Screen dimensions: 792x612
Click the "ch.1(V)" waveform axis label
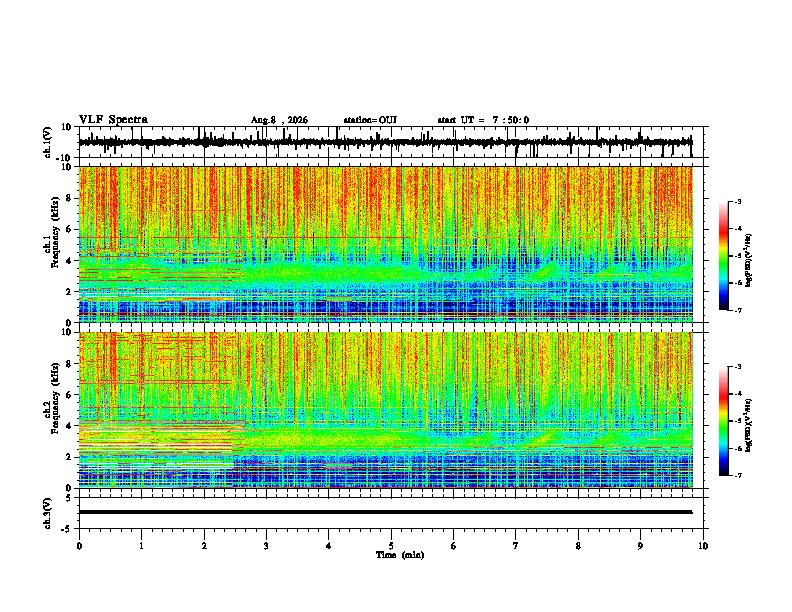point(47,142)
